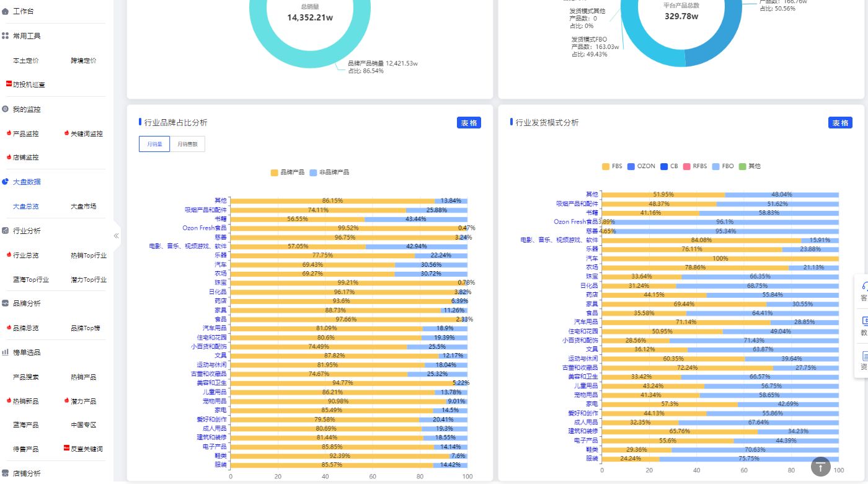Screen dimensions: 868x484
Task: Open 跨境定价 tool
Action: [x=84, y=61]
